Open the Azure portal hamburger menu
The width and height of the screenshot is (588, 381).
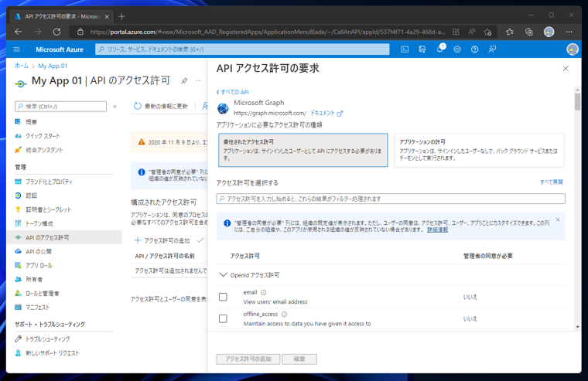16,49
